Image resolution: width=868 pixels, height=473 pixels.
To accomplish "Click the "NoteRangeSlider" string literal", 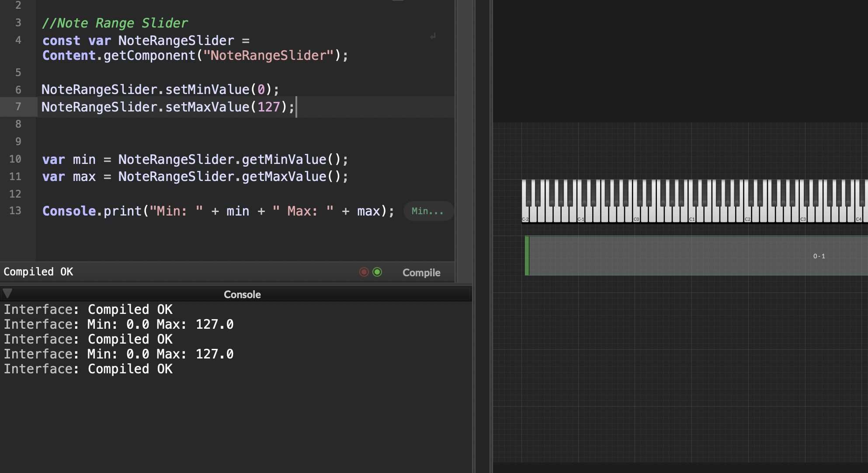I will [268, 56].
